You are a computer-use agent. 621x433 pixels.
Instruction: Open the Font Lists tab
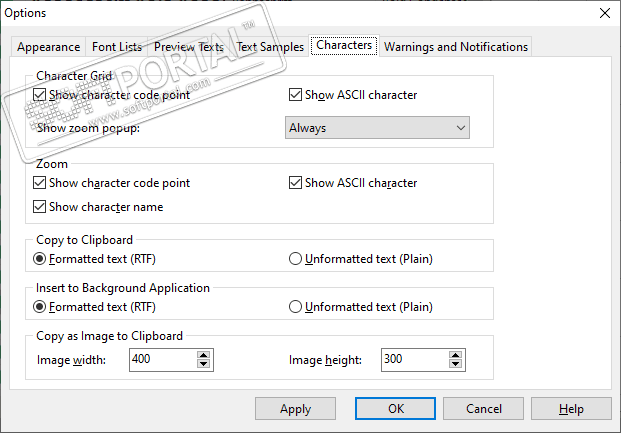point(117,46)
